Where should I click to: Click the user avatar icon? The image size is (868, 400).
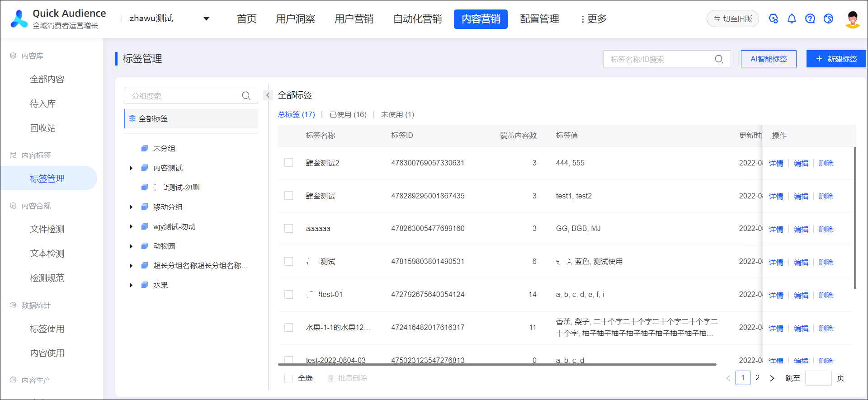point(853,19)
